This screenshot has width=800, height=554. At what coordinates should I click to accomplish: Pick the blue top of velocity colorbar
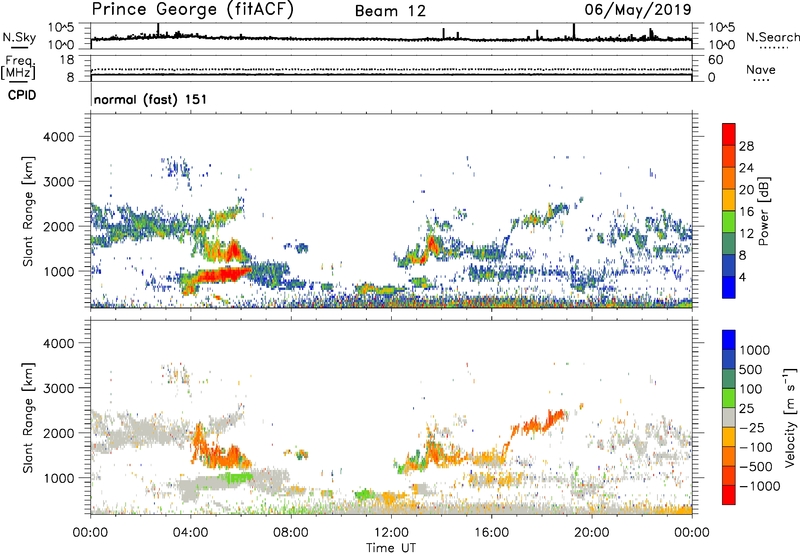(x=729, y=340)
